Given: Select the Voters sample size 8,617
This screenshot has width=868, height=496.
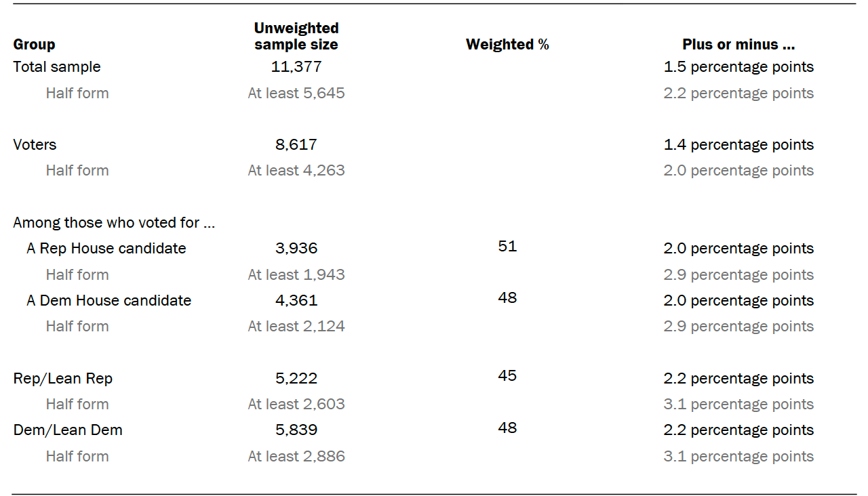Looking at the screenshot, I should [296, 145].
